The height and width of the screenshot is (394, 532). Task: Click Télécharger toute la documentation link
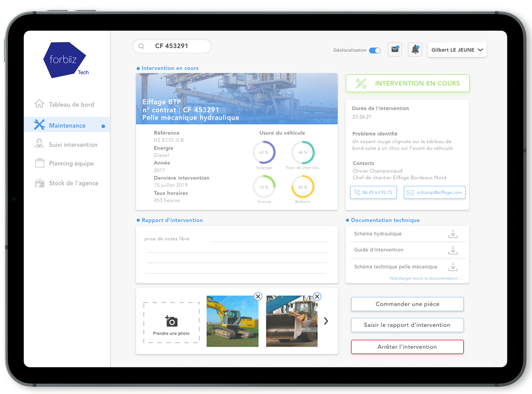coord(426,278)
